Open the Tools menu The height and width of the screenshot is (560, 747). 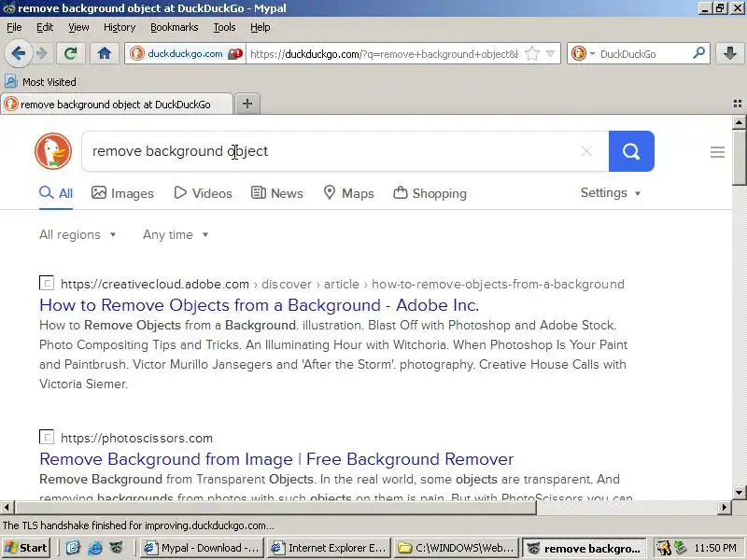pos(224,27)
